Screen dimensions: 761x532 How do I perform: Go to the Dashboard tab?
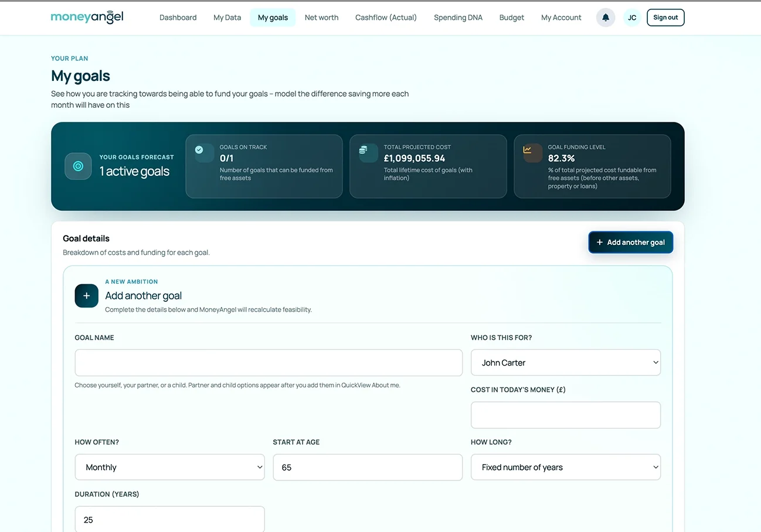pos(178,18)
